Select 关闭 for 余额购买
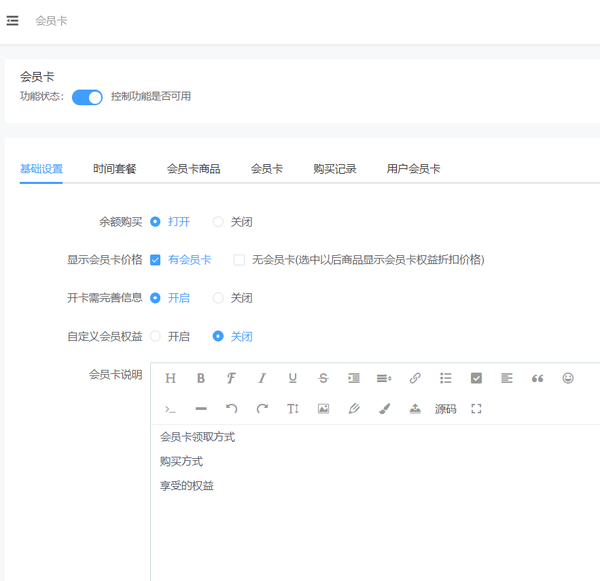Screen dimensions: 600x581 [218, 222]
